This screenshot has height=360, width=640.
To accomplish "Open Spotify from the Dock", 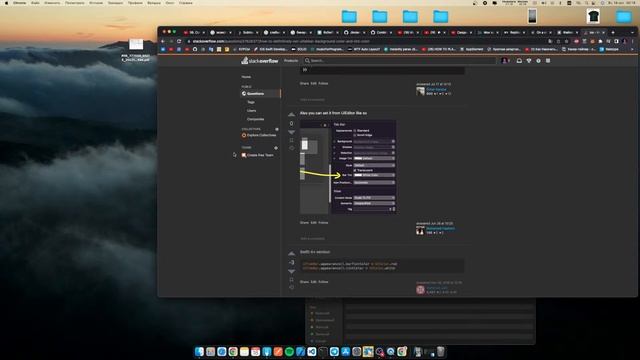I will (289, 351).
